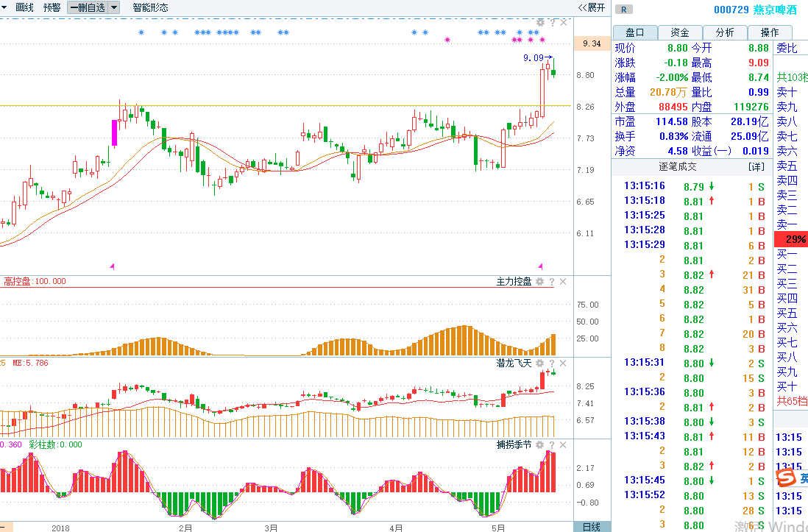Image resolution: width=808 pixels, height=532 pixels.
Task: Open the 操作 tab
Action: 770,32
